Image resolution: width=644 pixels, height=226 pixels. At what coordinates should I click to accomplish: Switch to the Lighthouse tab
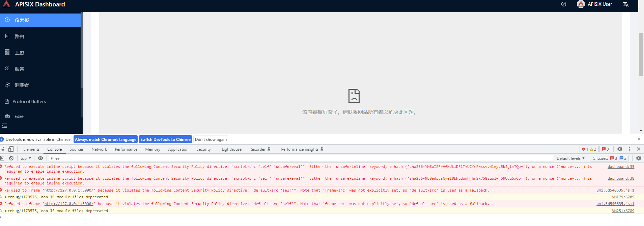231,149
